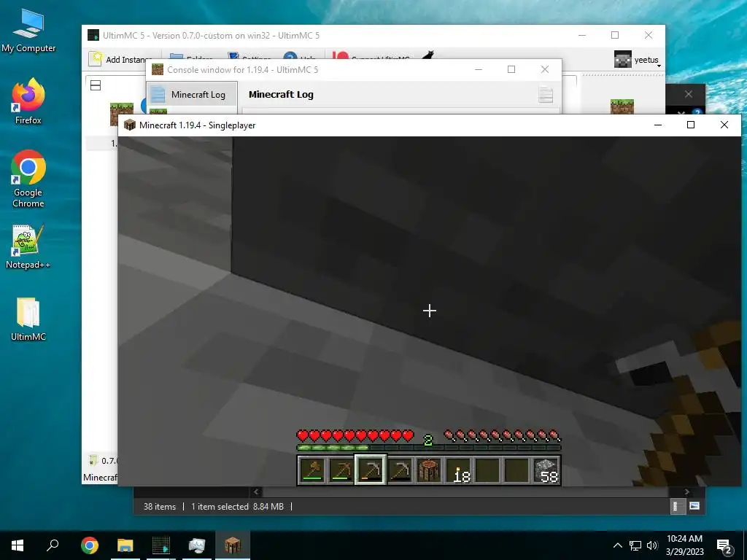Click the Add Instance button in UltimMC
The image size is (747, 560).
click(120, 60)
